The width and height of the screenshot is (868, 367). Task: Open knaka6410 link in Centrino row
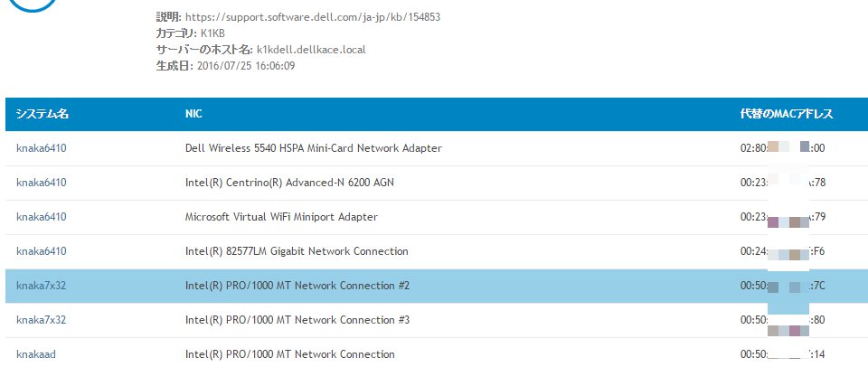pos(42,183)
